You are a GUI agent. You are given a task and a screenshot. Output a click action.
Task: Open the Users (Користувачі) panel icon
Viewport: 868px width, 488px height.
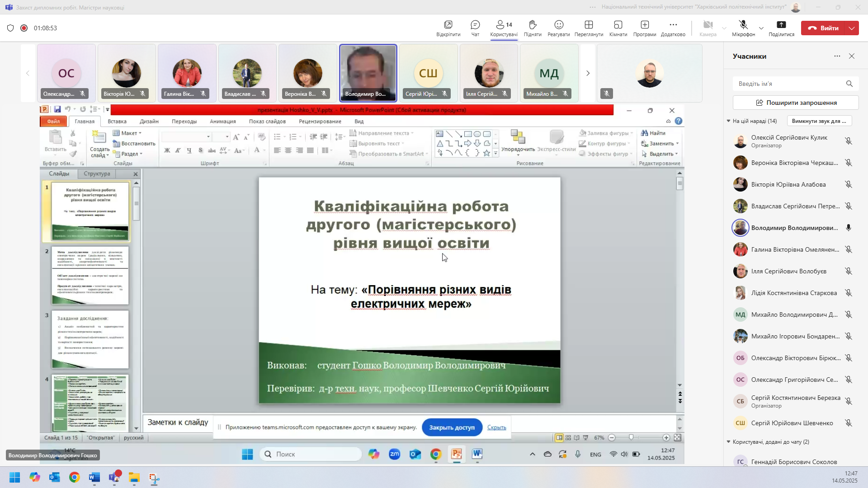[x=504, y=28]
